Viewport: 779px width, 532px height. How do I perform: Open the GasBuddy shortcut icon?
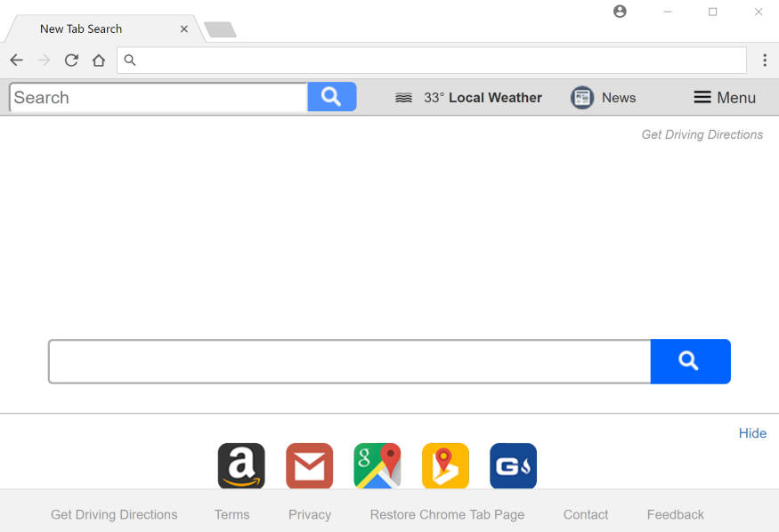coord(513,465)
